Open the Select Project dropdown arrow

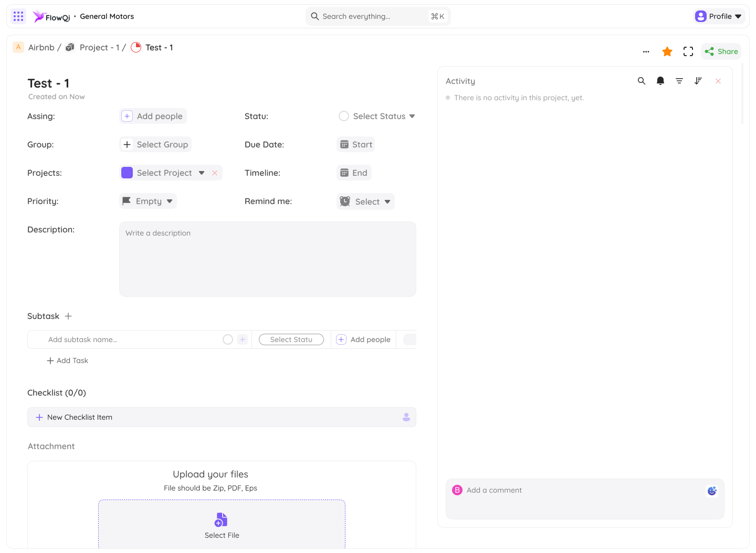(202, 173)
